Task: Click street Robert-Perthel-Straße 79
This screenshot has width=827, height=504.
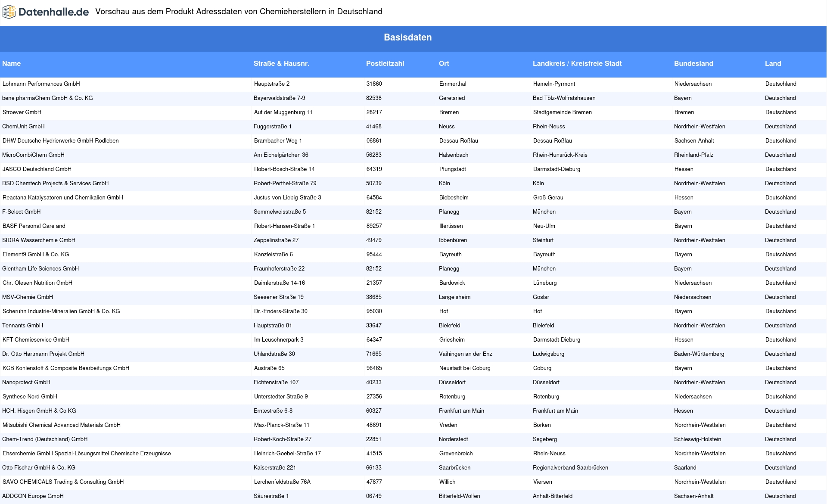Action: (x=285, y=184)
